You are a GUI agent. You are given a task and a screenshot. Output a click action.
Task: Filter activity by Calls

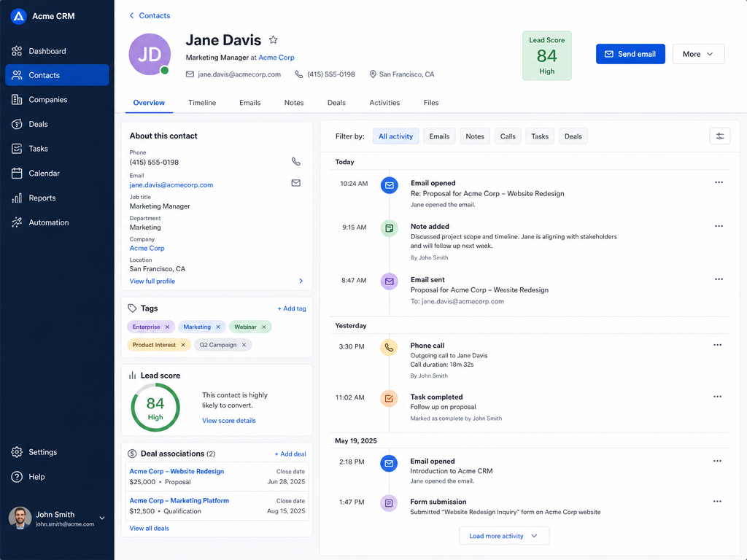click(x=508, y=136)
